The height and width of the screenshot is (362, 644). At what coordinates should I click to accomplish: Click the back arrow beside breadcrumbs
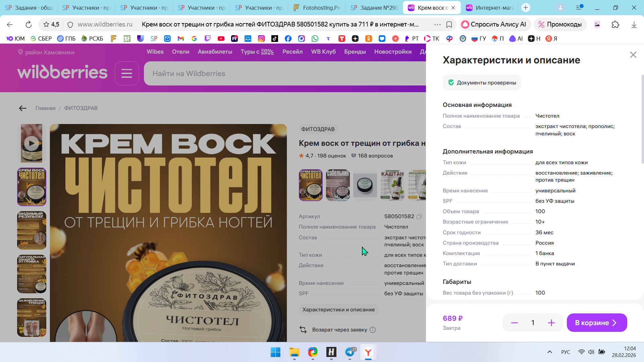(x=22, y=108)
